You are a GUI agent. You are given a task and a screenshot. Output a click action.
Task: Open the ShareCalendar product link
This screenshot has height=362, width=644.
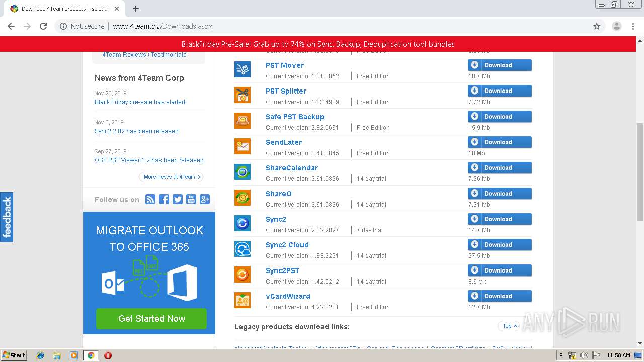[292, 168]
